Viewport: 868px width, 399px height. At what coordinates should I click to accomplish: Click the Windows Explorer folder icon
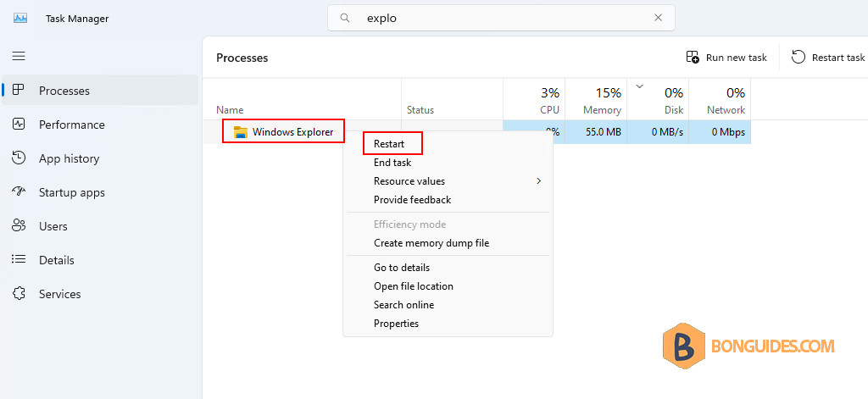pyautogui.click(x=240, y=131)
